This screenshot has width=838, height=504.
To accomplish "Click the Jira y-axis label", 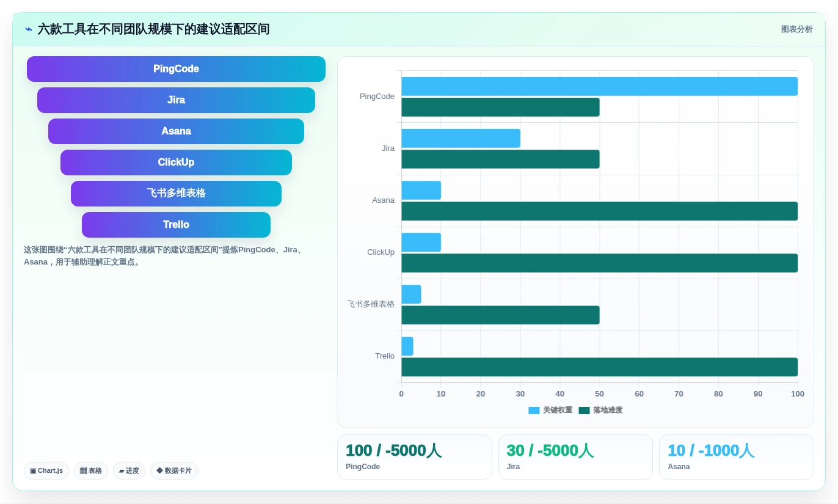I will tap(388, 148).
